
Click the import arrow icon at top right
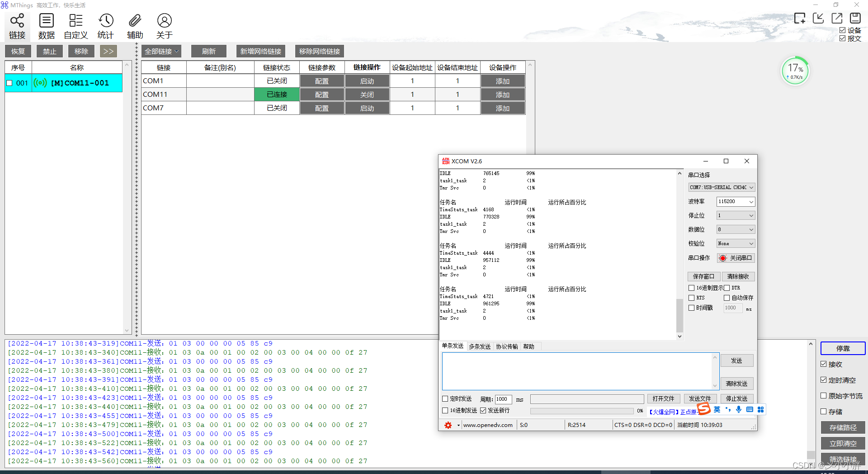pos(818,18)
